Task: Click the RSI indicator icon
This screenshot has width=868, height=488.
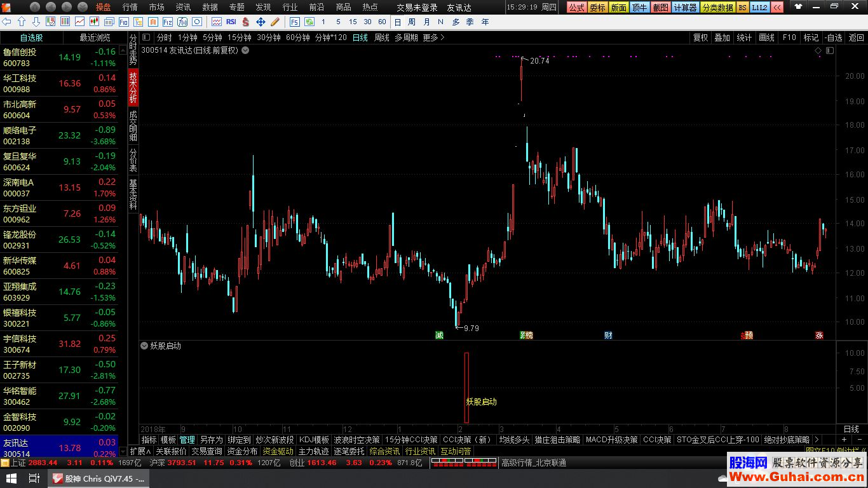Action: tap(231, 22)
